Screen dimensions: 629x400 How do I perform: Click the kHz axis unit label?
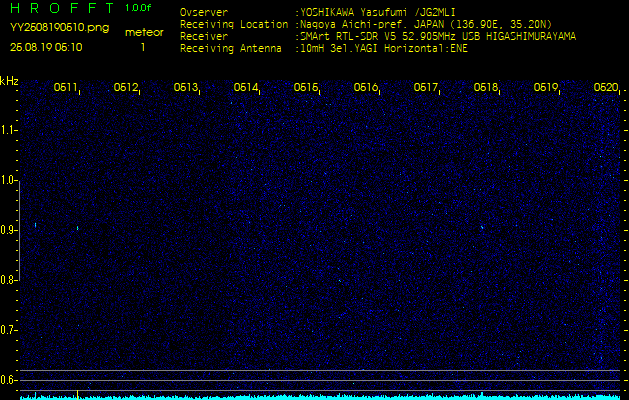click(x=9, y=81)
